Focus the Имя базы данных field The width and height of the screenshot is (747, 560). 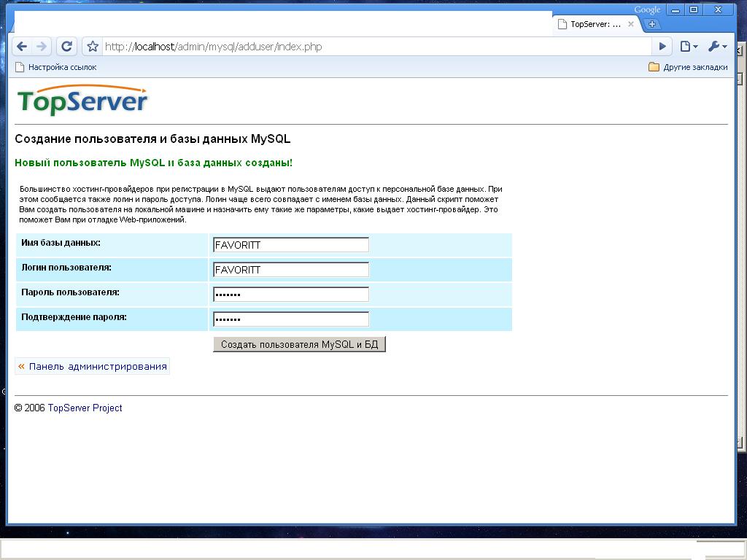(291, 245)
